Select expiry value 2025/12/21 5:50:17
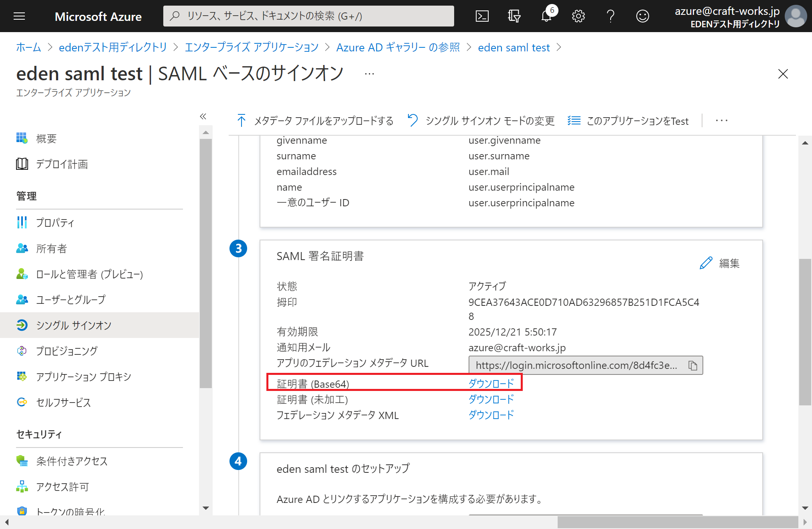 (x=512, y=332)
